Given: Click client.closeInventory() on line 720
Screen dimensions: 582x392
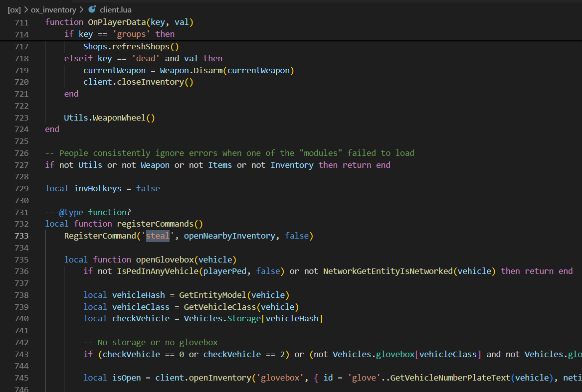Looking at the screenshot, I should [138, 82].
